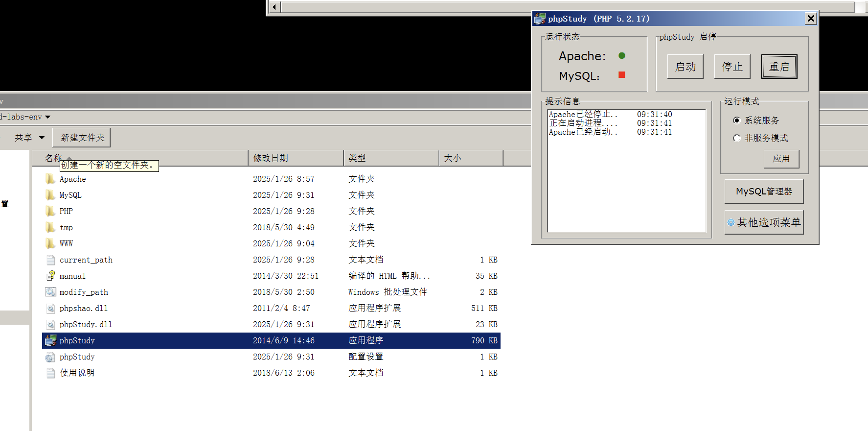Click the Apache folder icon

coord(50,179)
